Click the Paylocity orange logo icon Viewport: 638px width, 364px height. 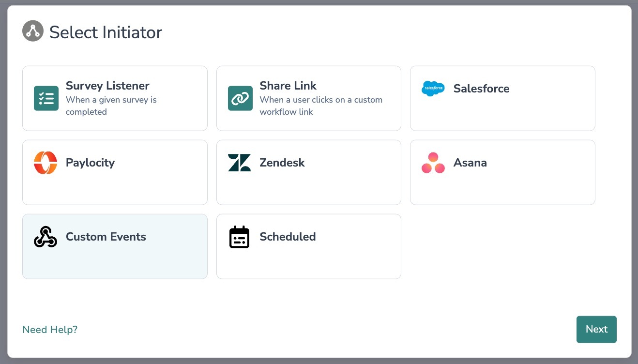46,163
